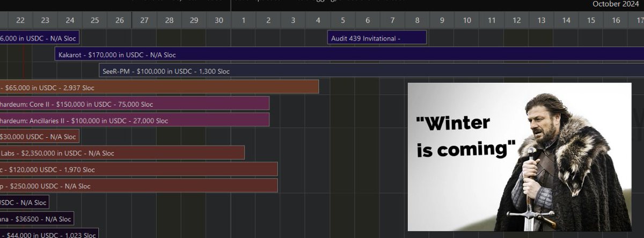Select day 3 in the date header
Viewport: 644px width, 238px height.
[x=293, y=20]
